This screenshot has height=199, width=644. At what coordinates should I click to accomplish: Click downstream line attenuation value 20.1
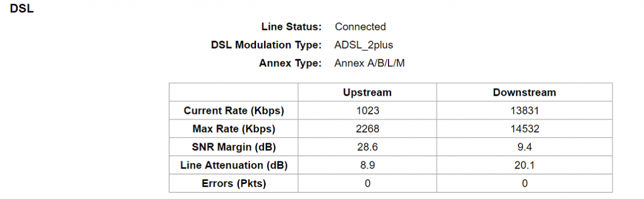pos(524,166)
